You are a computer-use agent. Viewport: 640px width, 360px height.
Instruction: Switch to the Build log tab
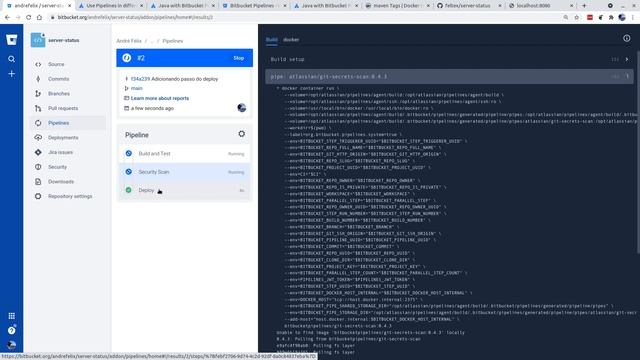tap(272, 40)
